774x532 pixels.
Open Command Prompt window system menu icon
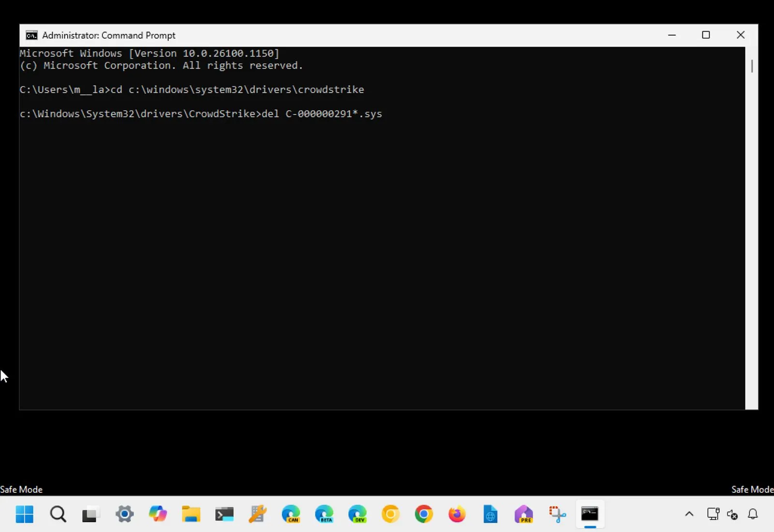32,35
